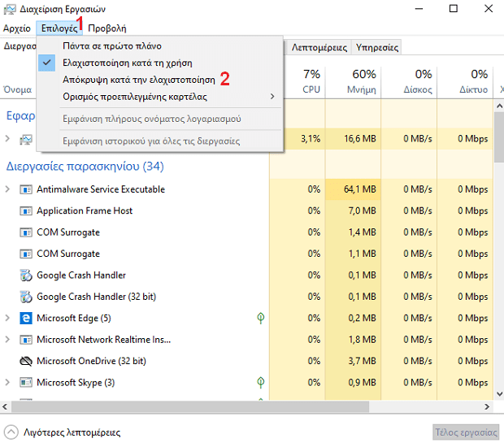Click the 1,8 MB memory value
This screenshot has height=447, width=504.
pyautogui.click(x=363, y=340)
